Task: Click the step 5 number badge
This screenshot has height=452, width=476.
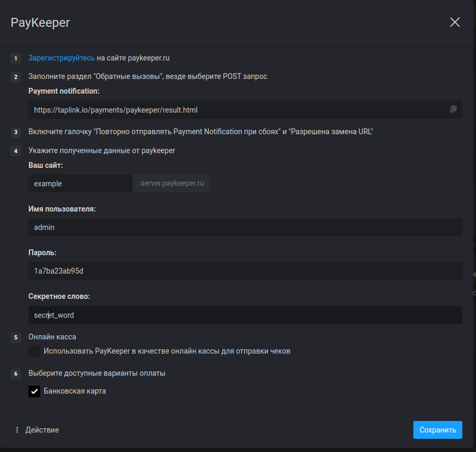Action: click(16, 337)
